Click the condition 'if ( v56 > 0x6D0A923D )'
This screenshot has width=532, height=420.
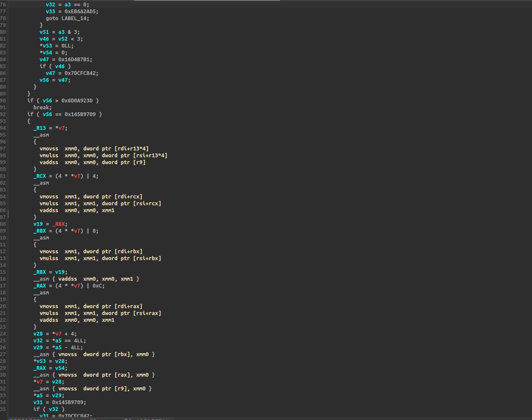63,101
